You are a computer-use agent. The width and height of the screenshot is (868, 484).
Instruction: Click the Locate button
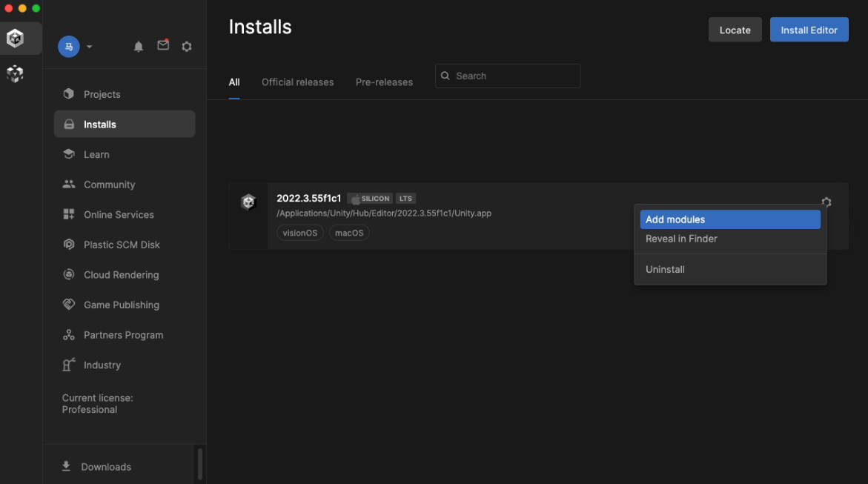[x=735, y=30]
